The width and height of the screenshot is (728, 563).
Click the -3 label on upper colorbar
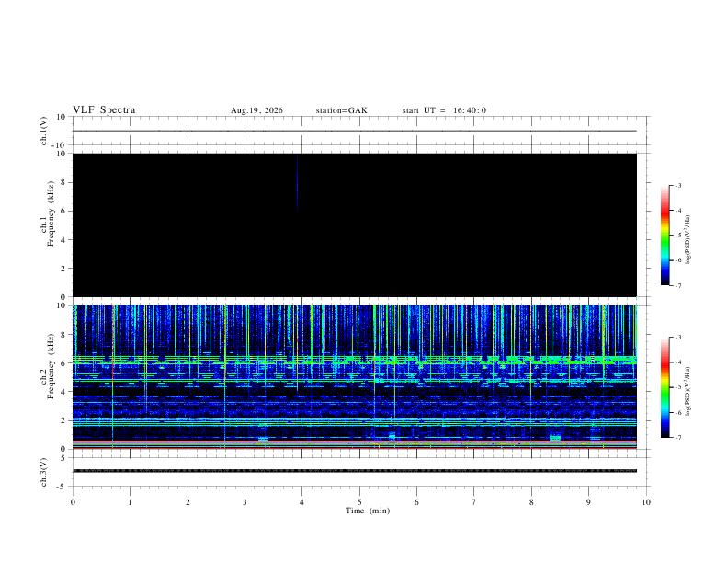(x=677, y=185)
